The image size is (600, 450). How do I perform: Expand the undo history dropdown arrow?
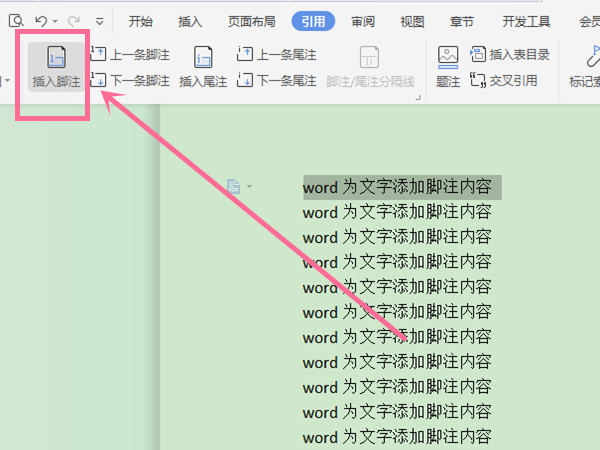coord(54,21)
